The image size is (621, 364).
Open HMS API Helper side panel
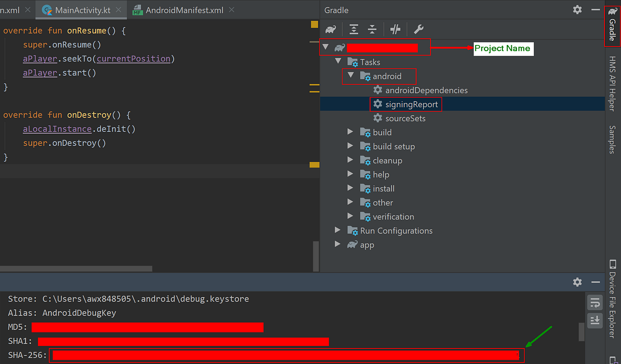point(612,84)
